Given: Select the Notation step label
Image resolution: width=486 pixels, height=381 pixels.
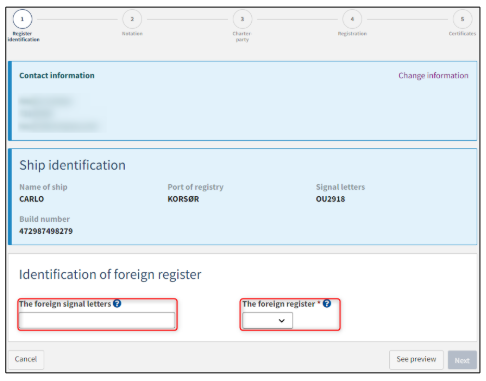Looking at the screenshot, I should pos(132,34).
